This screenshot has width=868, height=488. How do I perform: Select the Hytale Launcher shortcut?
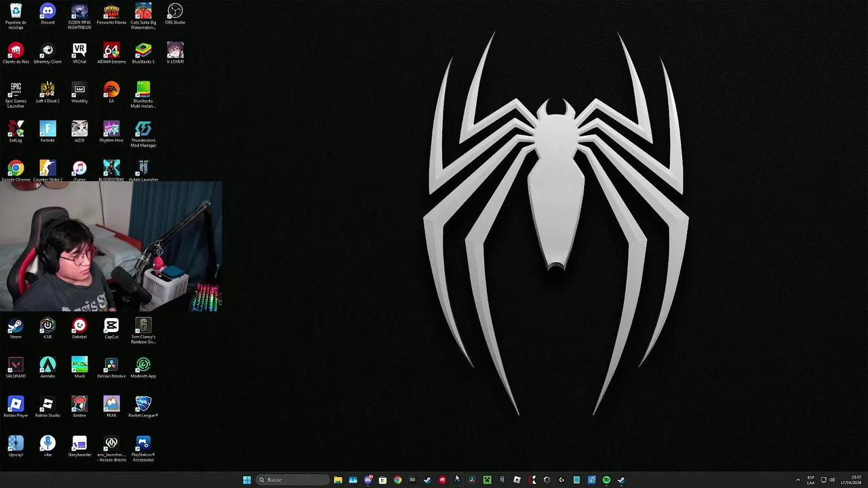click(143, 171)
